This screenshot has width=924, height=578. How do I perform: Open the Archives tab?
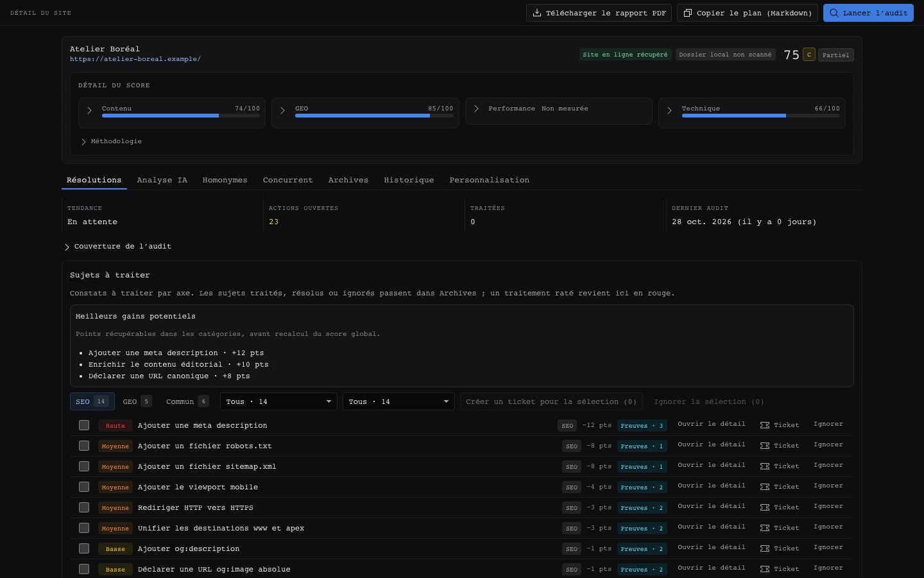click(x=348, y=180)
